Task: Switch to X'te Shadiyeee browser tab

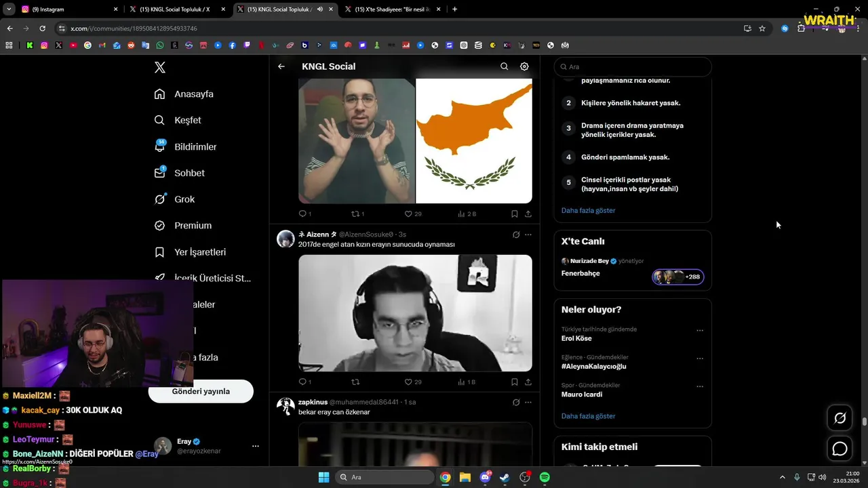Action: pyautogui.click(x=392, y=9)
